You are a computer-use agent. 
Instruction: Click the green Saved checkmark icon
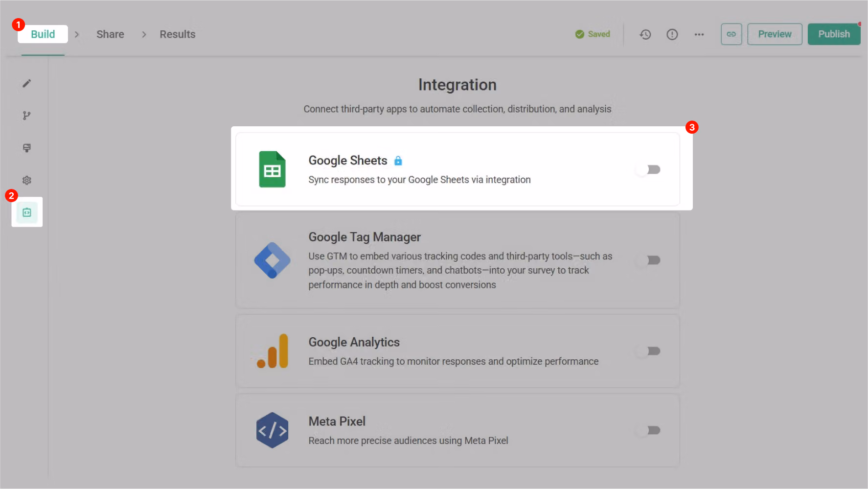[580, 34]
